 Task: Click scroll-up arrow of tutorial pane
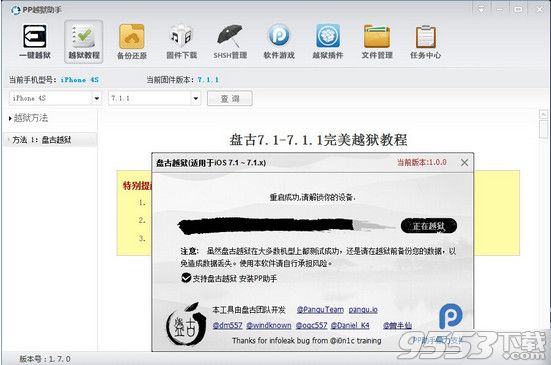[x=543, y=114]
